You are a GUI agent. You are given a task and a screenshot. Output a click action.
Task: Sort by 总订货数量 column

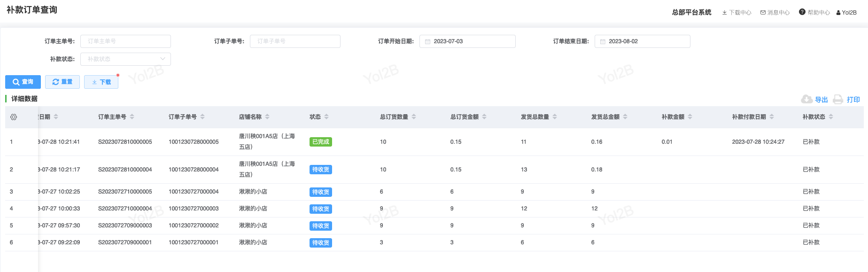414,117
